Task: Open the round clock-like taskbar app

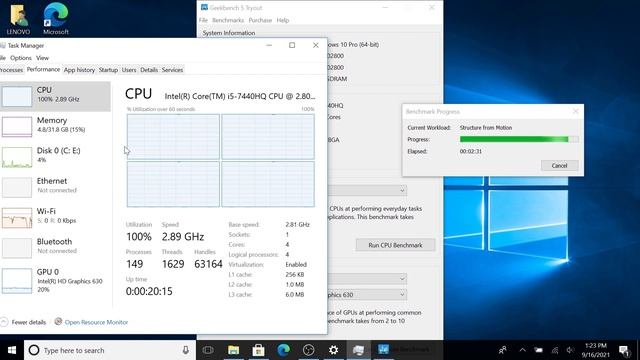Action: point(309,350)
